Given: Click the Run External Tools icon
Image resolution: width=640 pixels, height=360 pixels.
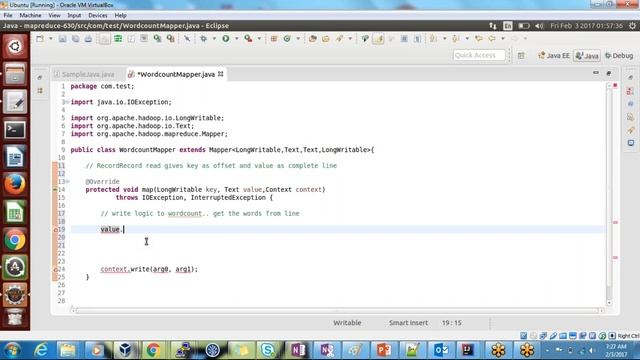Looking at the screenshot, I should tap(248, 39).
